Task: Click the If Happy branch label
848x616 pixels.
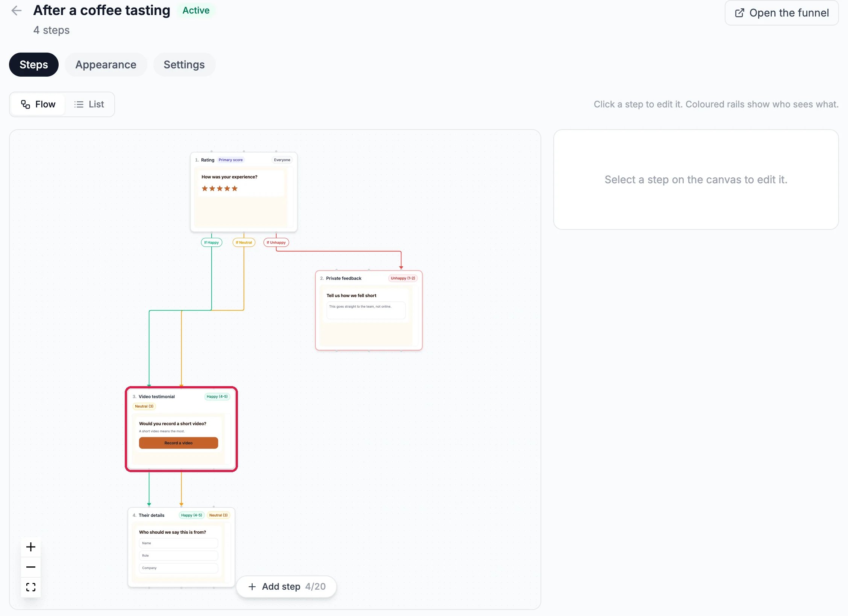Action: (x=212, y=242)
